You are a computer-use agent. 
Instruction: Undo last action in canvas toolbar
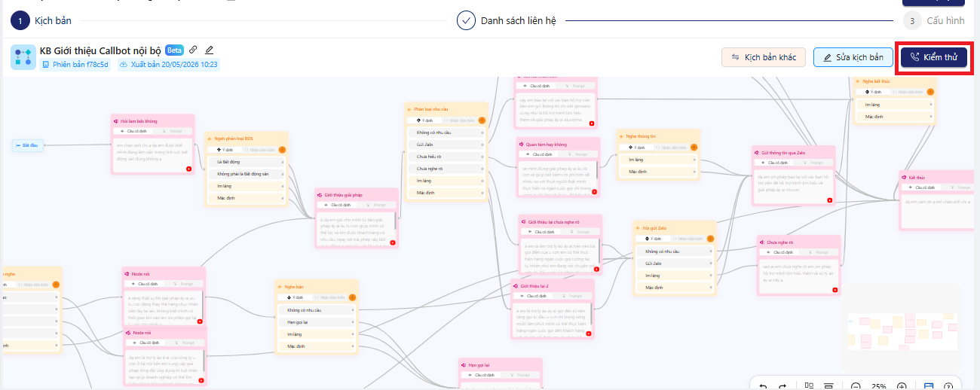(763, 386)
